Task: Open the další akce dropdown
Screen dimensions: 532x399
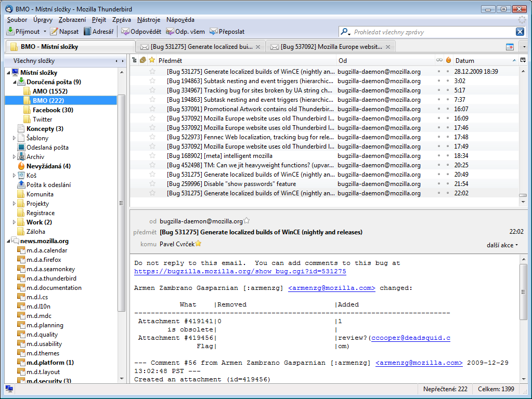Action: tap(502, 245)
